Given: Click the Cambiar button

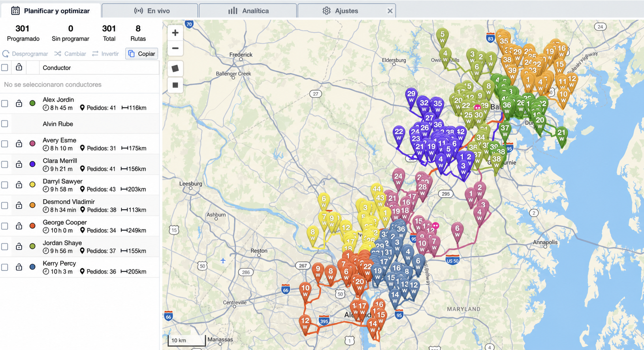Looking at the screenshot, I should (70, 54).
